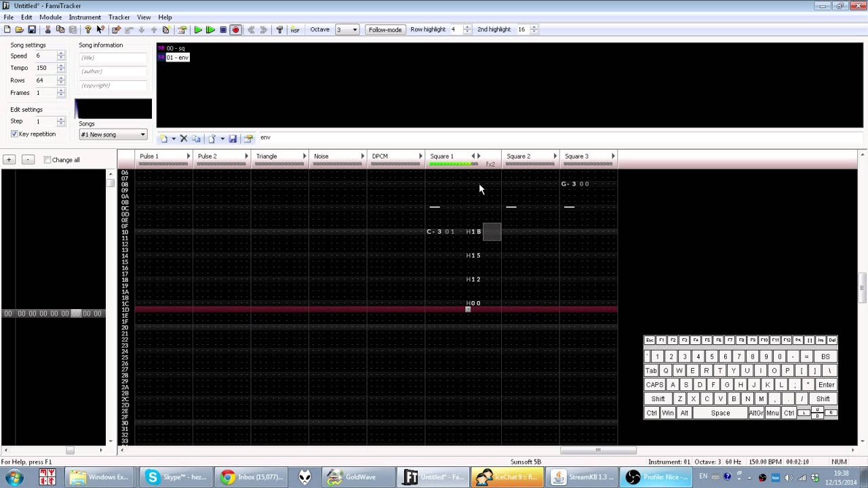Increase Row highlight value
Image resolution: width=868 pixels, height=488 pixels.
point(466,27)
